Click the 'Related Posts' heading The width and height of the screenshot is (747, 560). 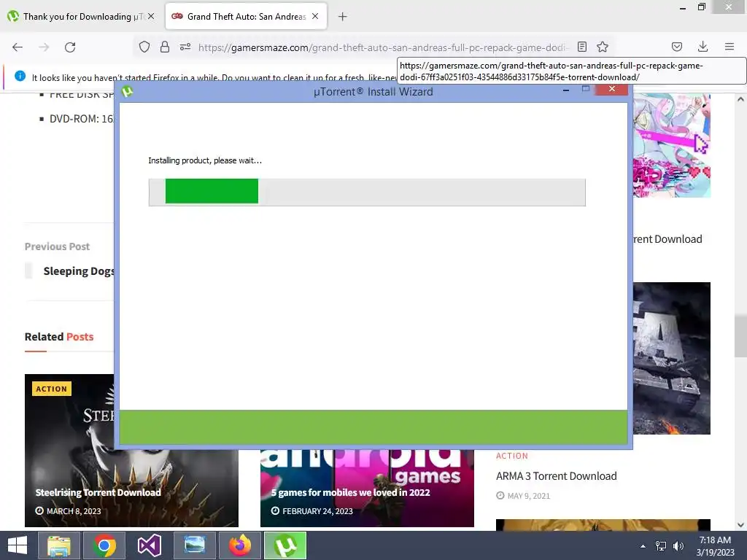click(59, 337)
